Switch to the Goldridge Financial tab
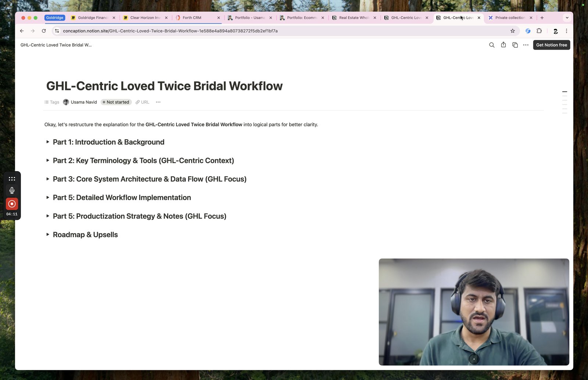This screenshot has width=588, height=380. (x=93, y=18)
